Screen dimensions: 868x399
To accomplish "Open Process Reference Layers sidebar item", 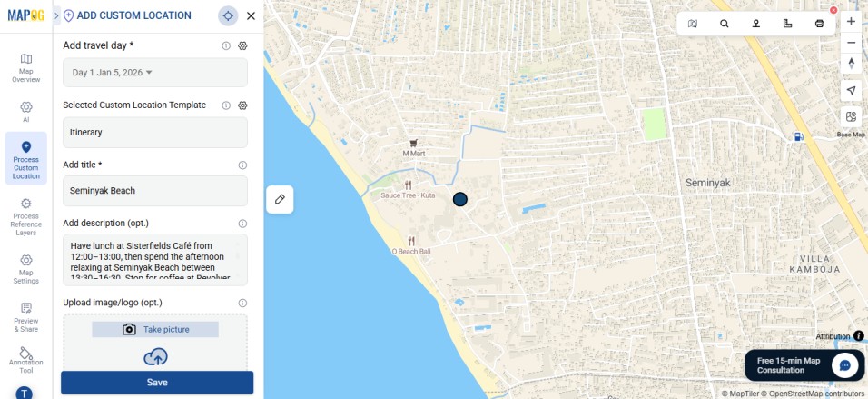I will click(x=26, y=217).
